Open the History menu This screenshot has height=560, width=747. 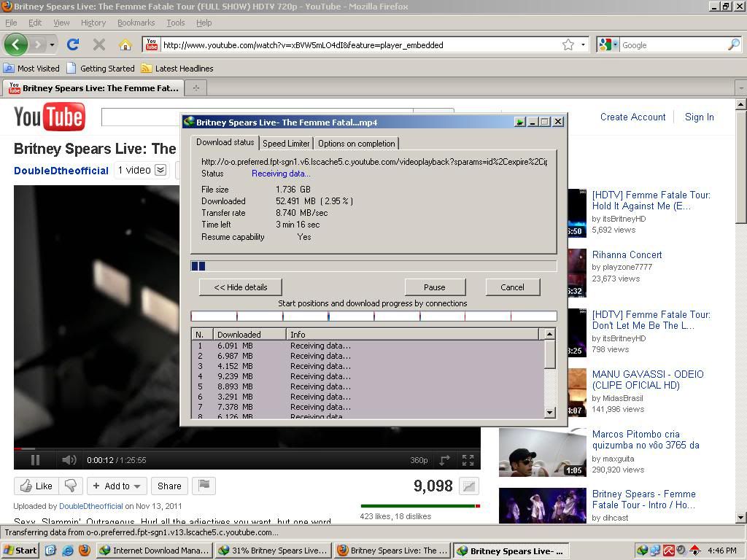93,23
